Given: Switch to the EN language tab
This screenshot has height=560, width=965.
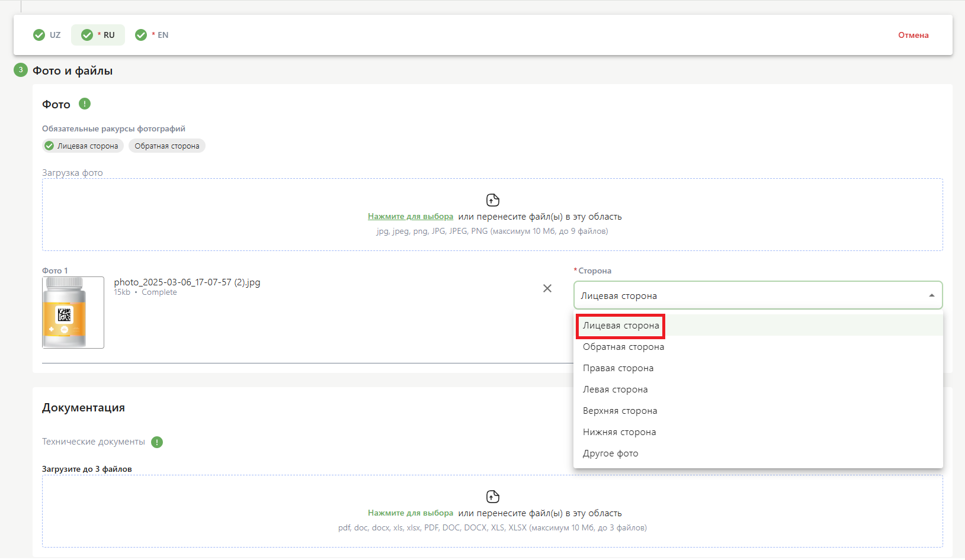Looking at the screenshot, I should [x=152, y=35].
